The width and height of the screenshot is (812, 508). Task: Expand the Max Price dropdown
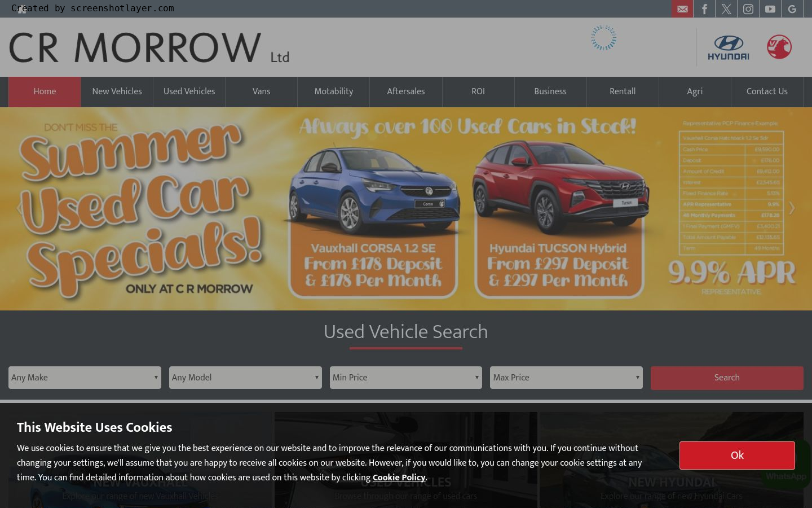(566, 378)
